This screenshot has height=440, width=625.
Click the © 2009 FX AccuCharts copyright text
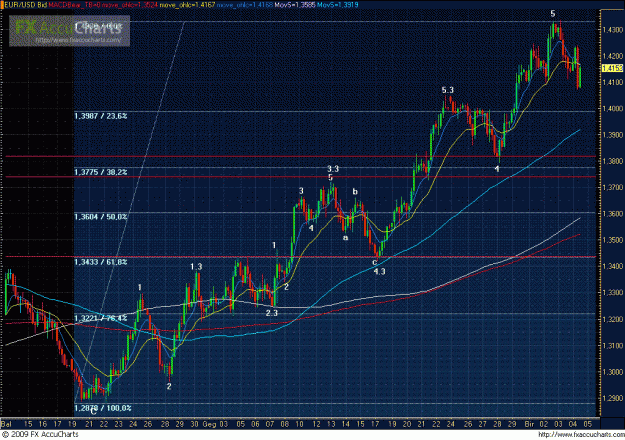(40, 434)
